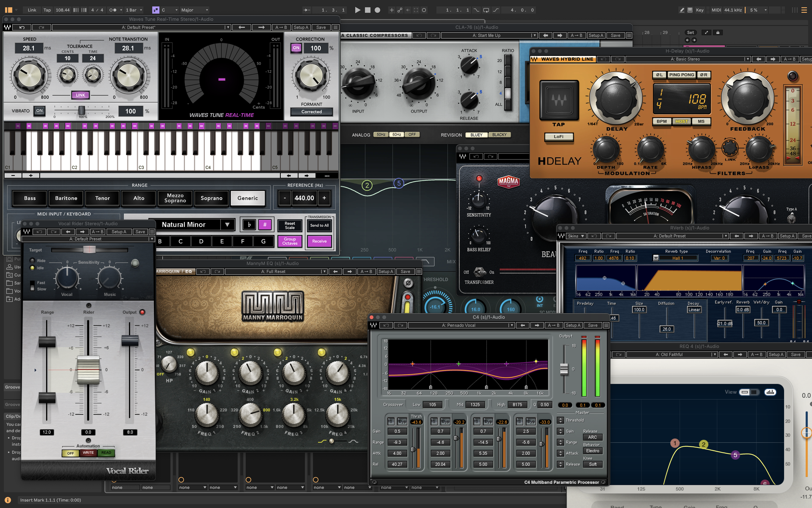
Task: Select the Soprano range tab
Action: (211, 198)
